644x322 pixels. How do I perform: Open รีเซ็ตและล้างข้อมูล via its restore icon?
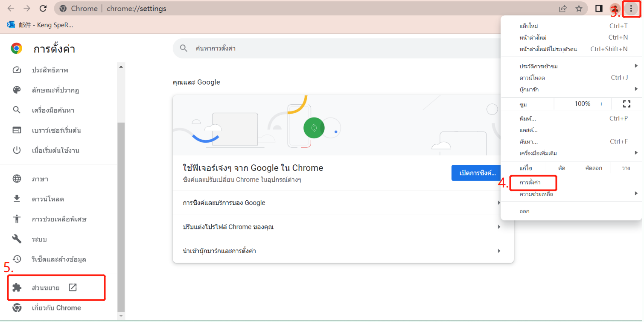pos(17,259)
